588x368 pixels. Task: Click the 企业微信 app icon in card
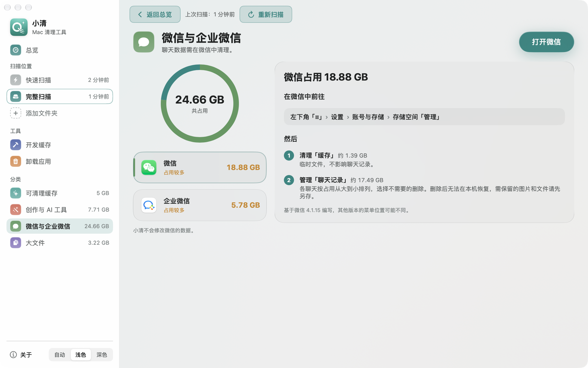point(149,205)
